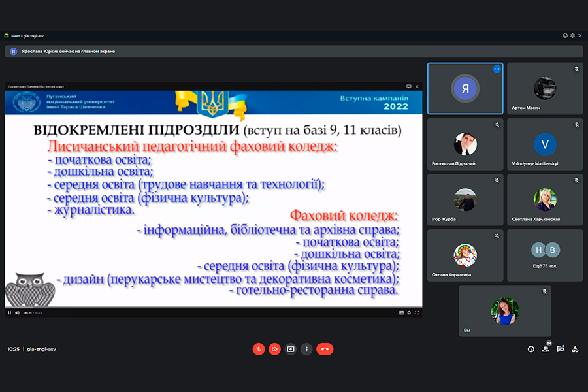
Task: Open the present screen button
Action: coord(291,350)
